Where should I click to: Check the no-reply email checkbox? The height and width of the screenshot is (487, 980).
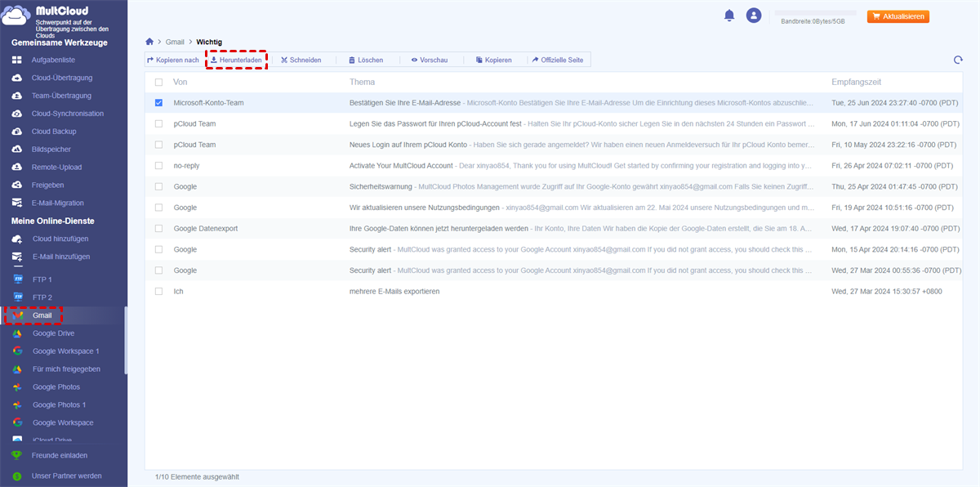coord(158,165)
